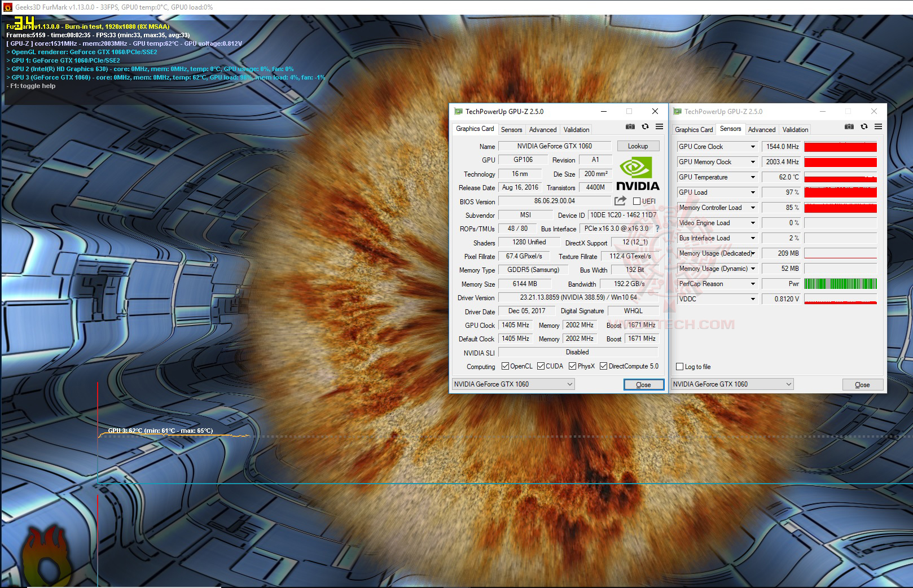Click the BIOS share/export arrow icon
The image size is (913, 588).
pyautogui.click(x=620, y=201)
